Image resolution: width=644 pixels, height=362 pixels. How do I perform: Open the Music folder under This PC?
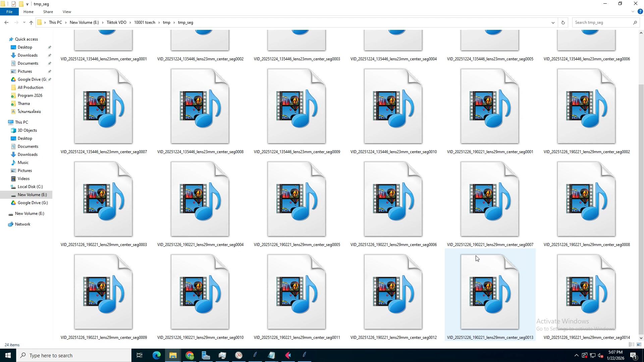[x=23, y=162]
